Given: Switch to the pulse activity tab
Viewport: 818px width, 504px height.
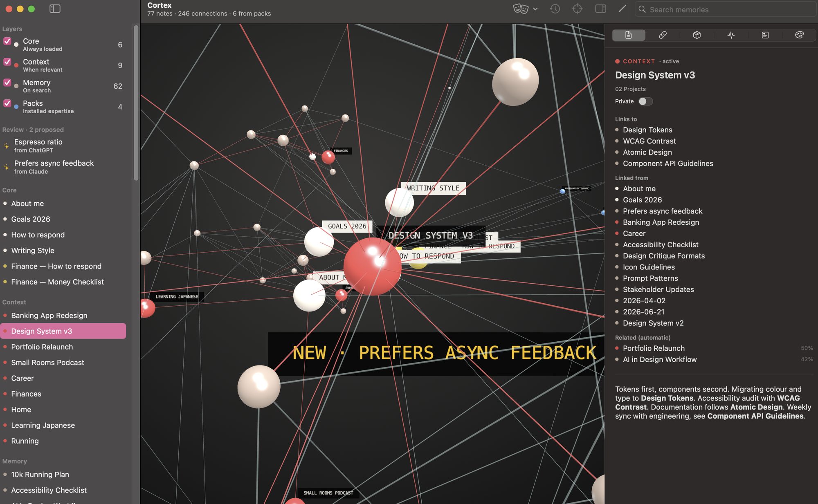Looking at the screenshot, I should [731, 35].
